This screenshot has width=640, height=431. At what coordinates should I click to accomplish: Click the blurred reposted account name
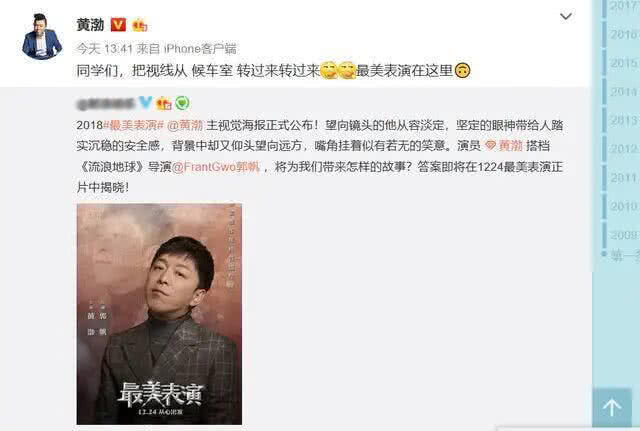click(x=106, y=104)
